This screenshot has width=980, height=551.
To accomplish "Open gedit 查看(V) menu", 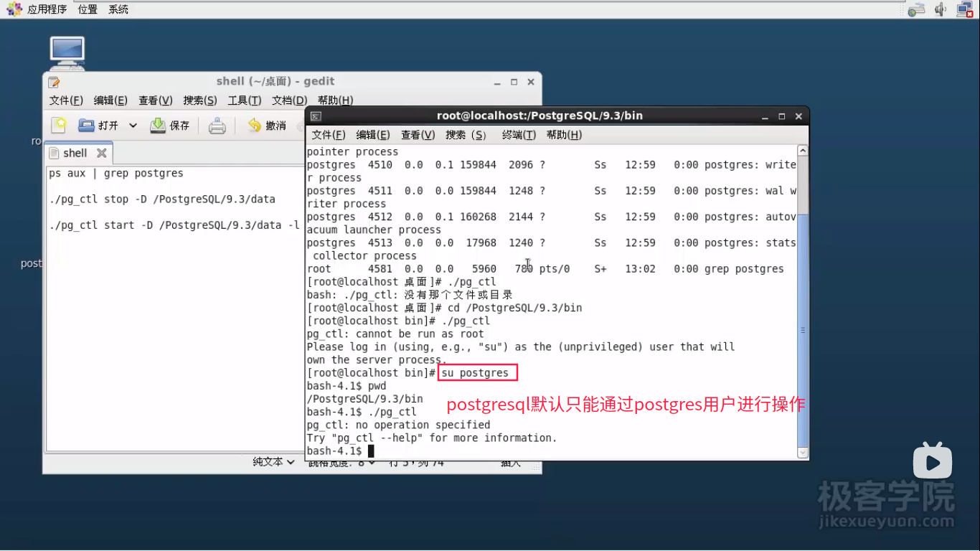I will (156, 100).
